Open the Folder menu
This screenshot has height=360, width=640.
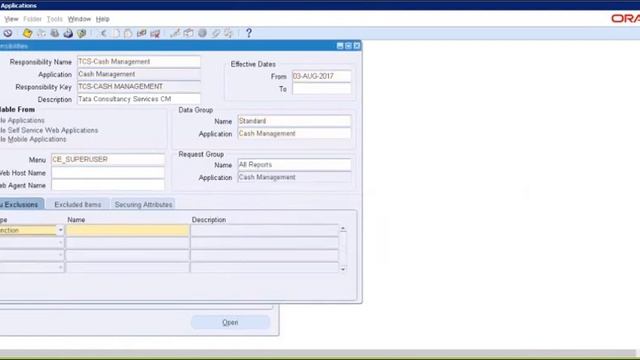point(32,19)
